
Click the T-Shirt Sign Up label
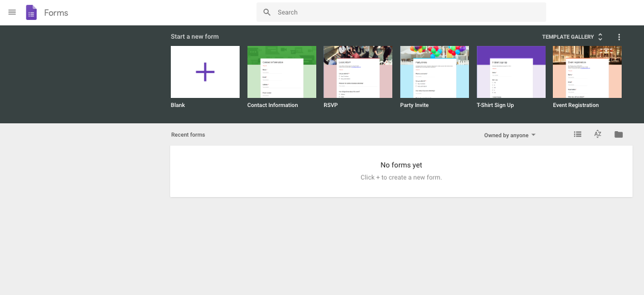pos(495,105)
